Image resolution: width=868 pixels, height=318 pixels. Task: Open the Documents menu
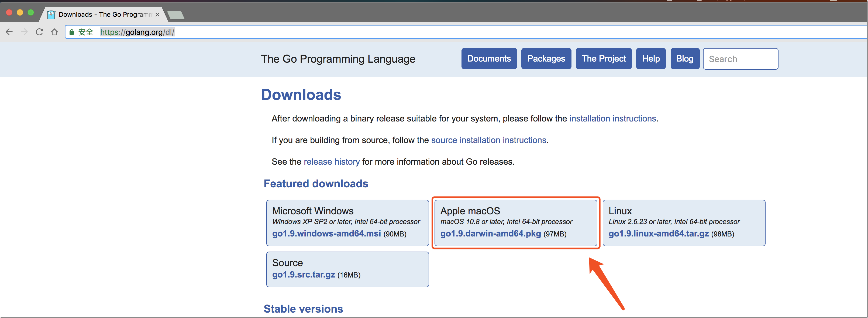(x=489, y=59)
